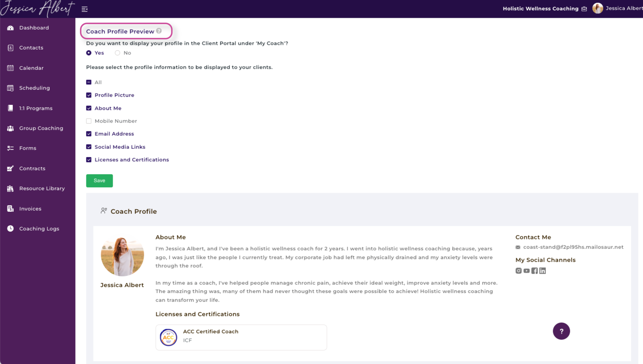Click the Dashboard gauge icon
The image size is (643, 364).
(x=10, y=28)
